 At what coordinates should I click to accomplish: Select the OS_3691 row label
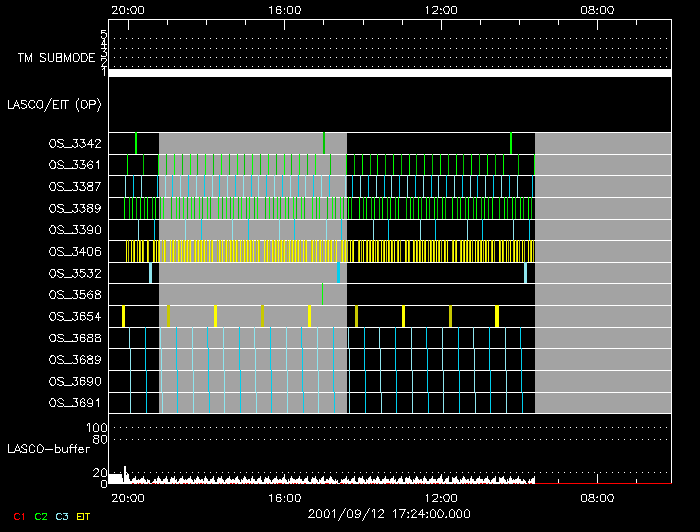pos(74,403)
